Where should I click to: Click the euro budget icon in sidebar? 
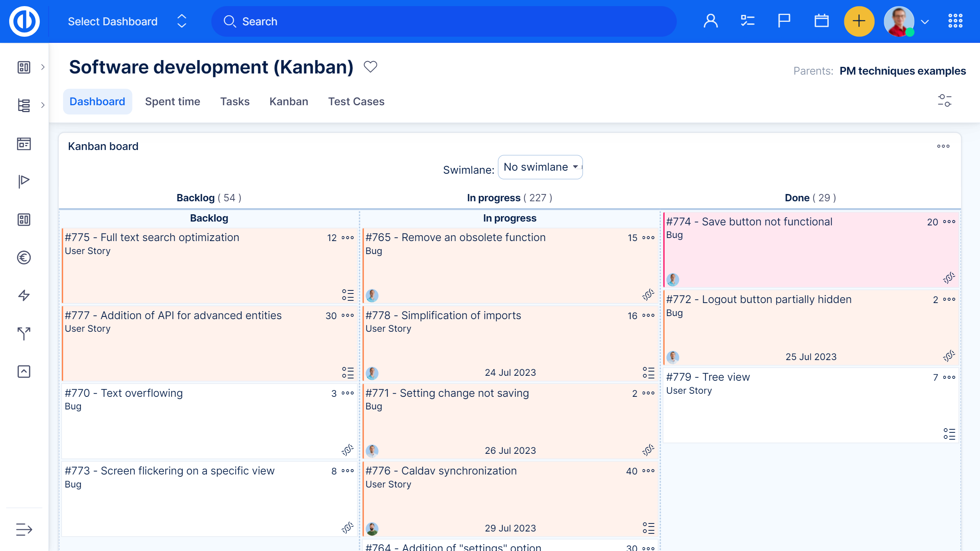[x=24, y=258]
